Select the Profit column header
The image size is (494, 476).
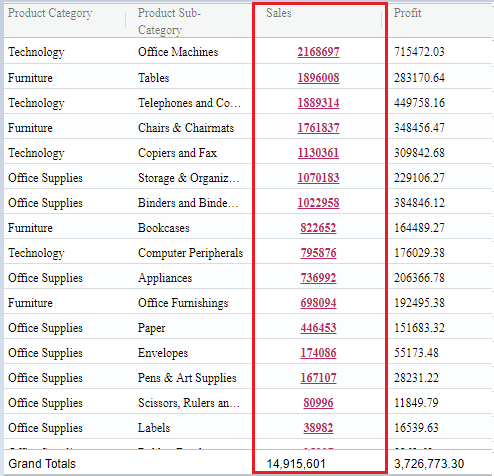click(407, 13)
